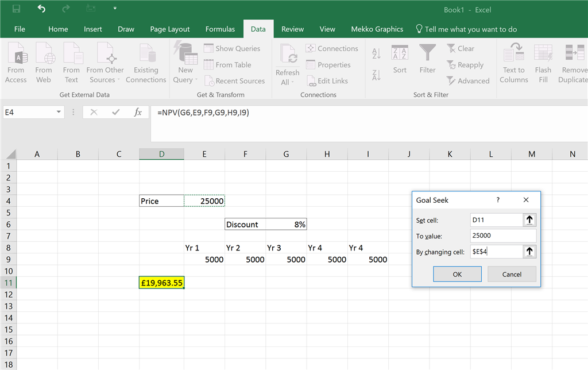The image size is (588, 370).
Task: Select the Price label cell
Action: point(161,201)
